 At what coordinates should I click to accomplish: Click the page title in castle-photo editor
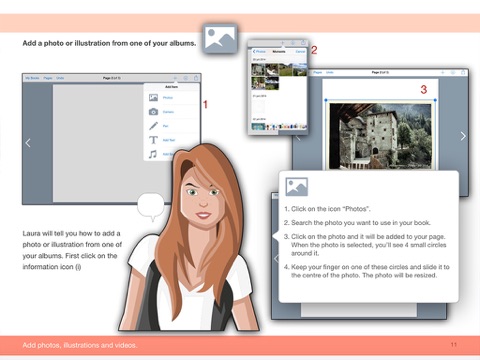(380, 72)
